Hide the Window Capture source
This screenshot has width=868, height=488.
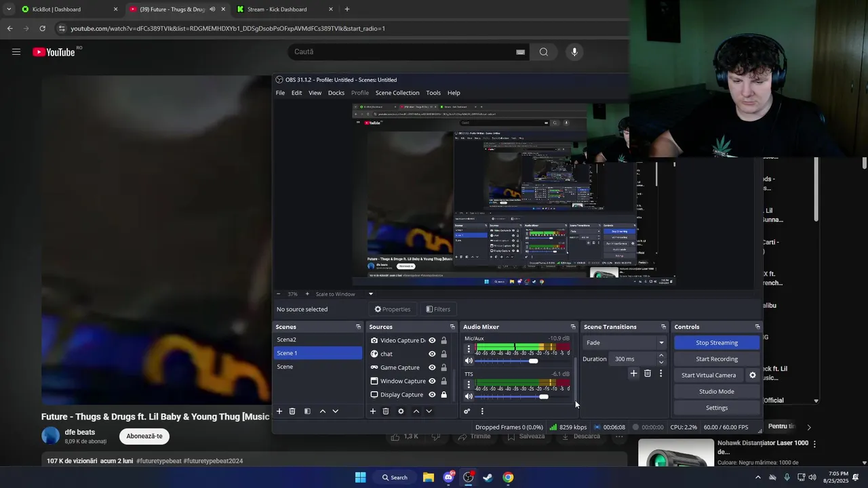point(432,381)
